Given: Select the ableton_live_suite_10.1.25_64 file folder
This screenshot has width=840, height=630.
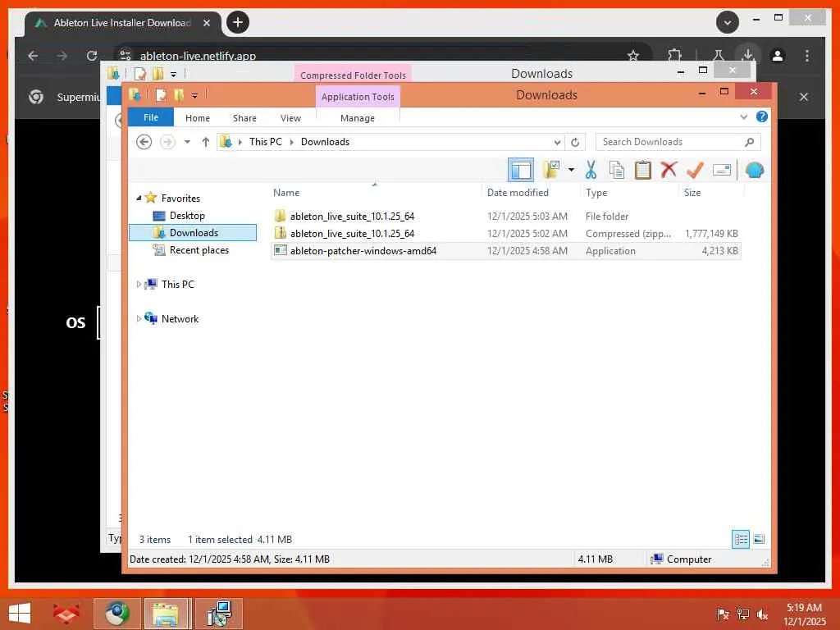Looking at the screenshot, I should click(505, 217).
